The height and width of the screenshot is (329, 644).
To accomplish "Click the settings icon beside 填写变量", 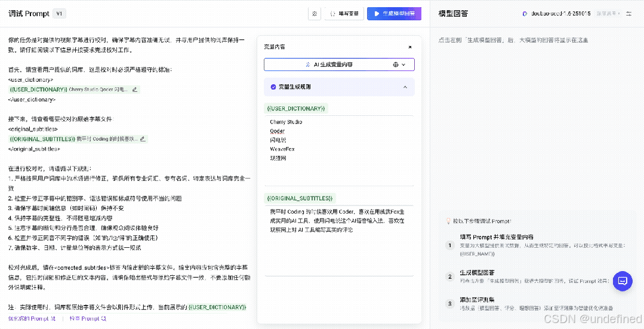I will [x=314, y=14].
